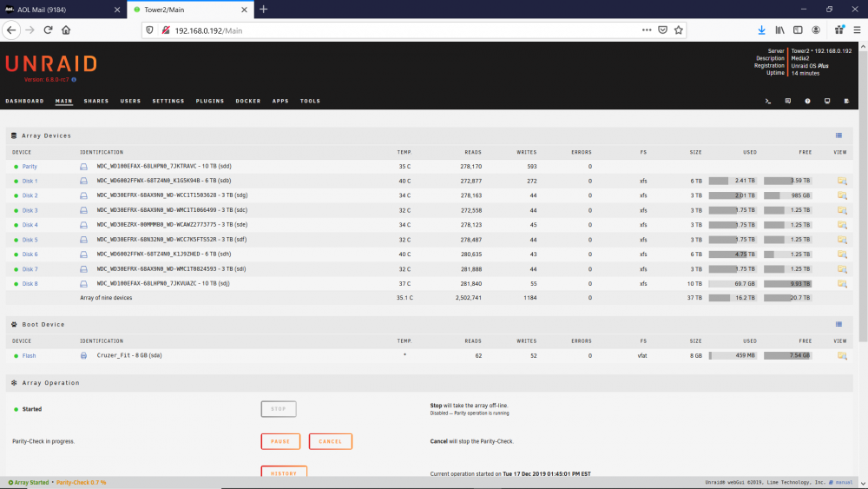The image size is (868, 489).
Task: Browse Disk 2 folder view icon
Action: tap(842, 195)
